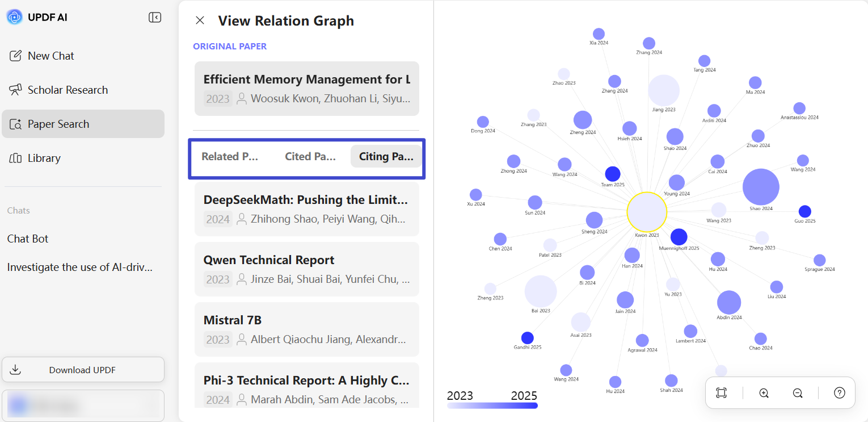Collapse the sidebar with the panel icon
The width and height of the screenshot is (868, 422).
155,18
